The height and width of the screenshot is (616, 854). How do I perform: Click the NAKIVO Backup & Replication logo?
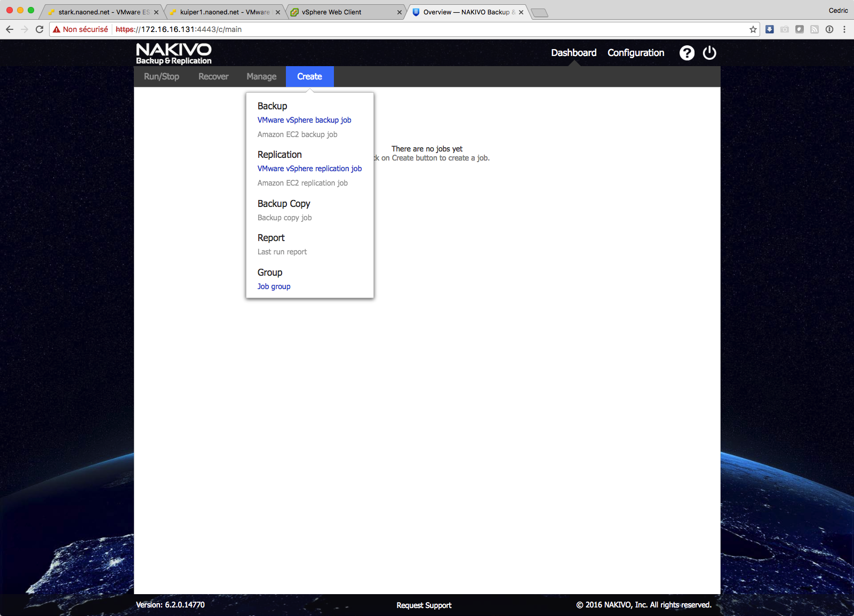click(174, 53)
